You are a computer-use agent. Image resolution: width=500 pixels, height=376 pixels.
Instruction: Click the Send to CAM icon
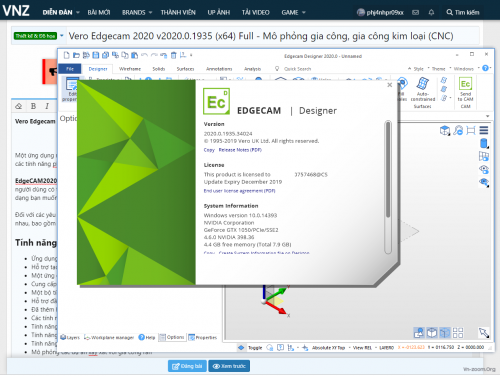tap(465, 83)
